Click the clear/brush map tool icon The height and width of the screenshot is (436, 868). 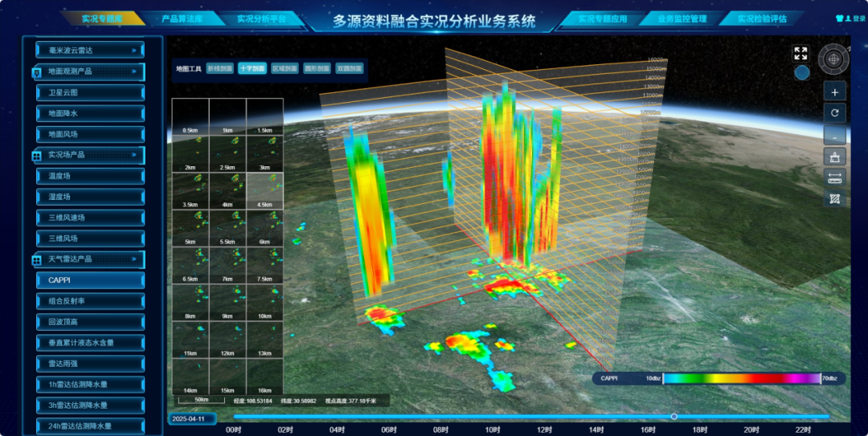835,157
